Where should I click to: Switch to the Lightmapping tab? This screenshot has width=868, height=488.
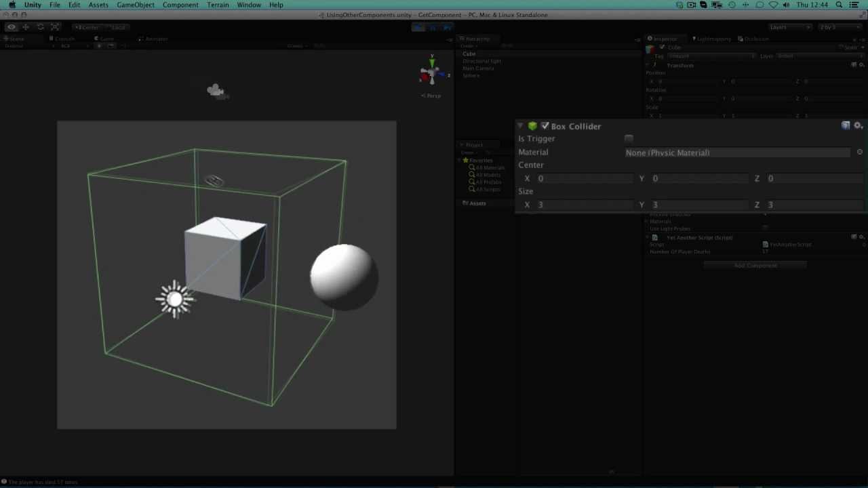[711, 39]
